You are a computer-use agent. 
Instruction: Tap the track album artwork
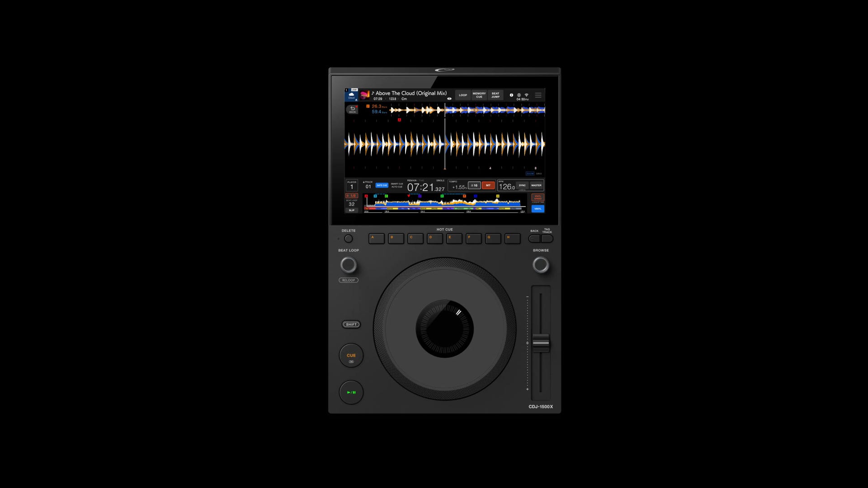click(x=365, y=95)
